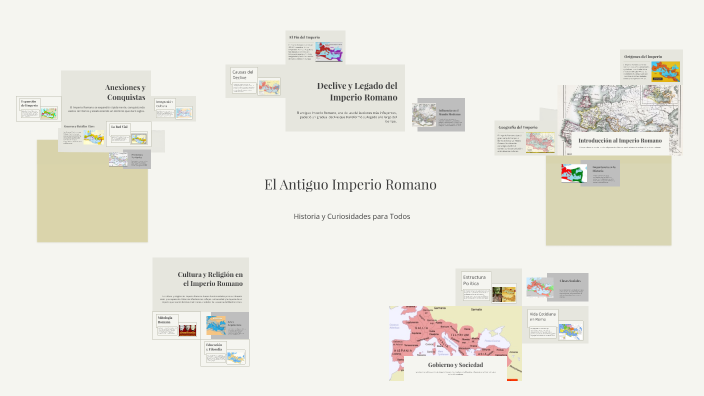Image resolution: width=704 pixels, height=396 pixels.
Task: Click the map image in 'El Fin del Imperio'
Action: [x=329, y=52]
